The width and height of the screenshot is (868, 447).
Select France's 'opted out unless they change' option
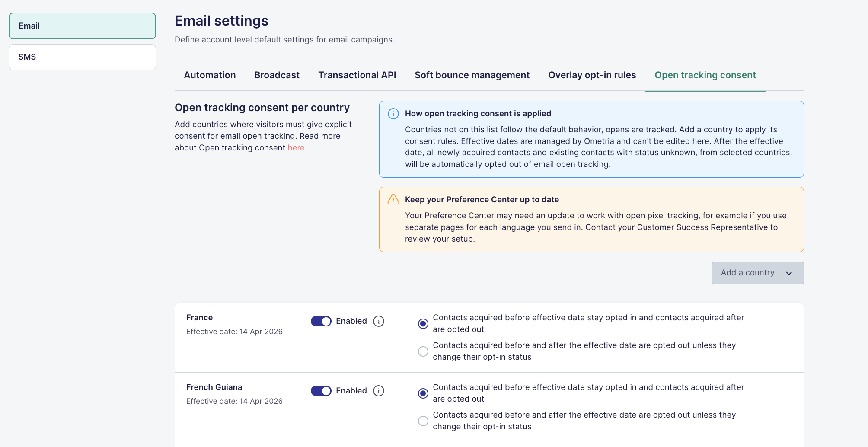click(x=423, y=351)
